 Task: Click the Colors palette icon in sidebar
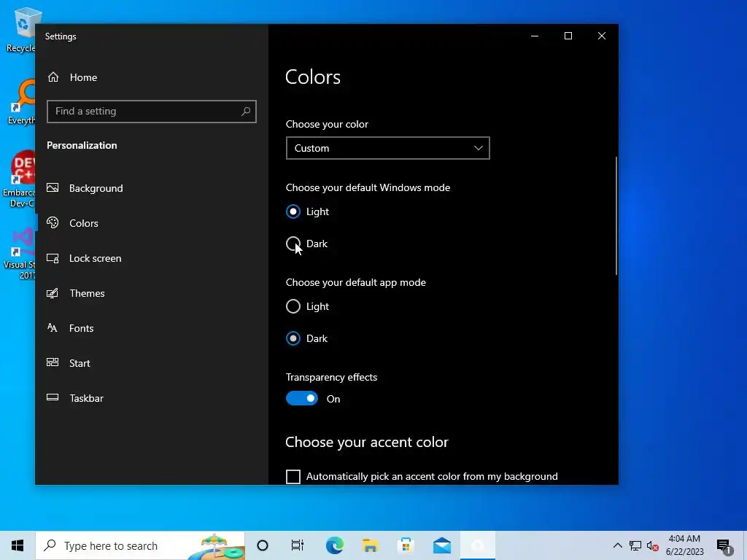(x=53, y=222)
